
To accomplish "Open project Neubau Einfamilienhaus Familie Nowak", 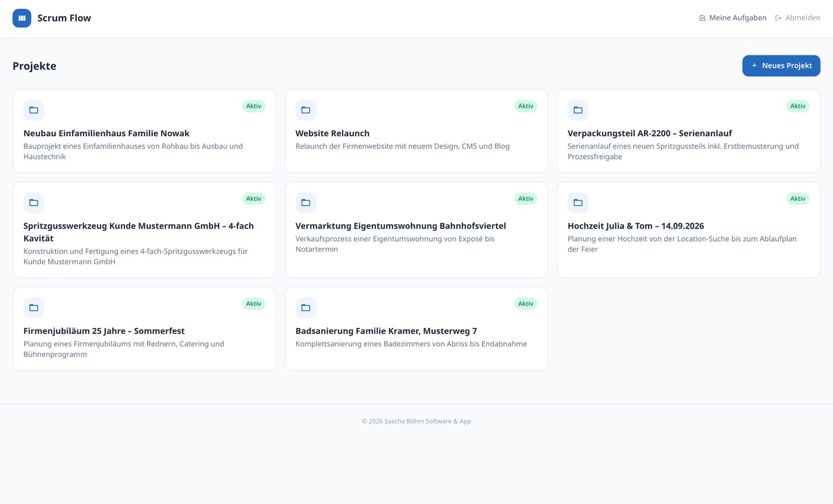I will (107, 133).
